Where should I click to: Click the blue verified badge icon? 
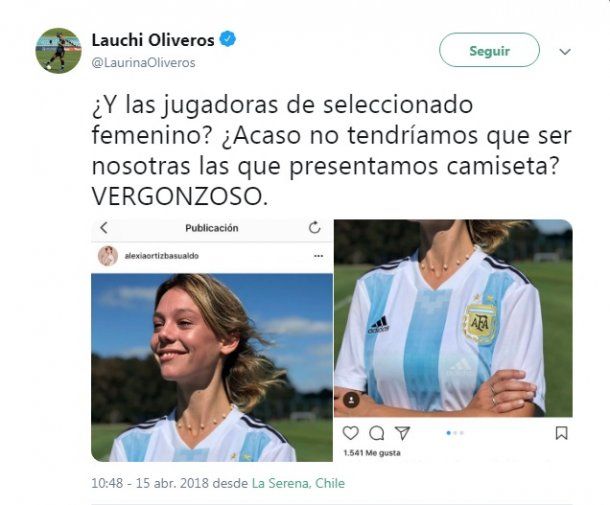click(x=228, y=39)
